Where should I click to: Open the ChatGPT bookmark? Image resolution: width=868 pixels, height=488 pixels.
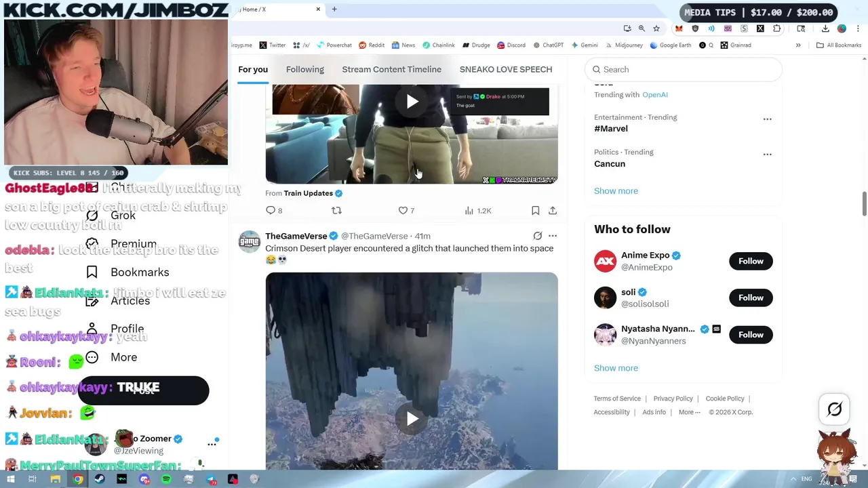tap(548, 45)
